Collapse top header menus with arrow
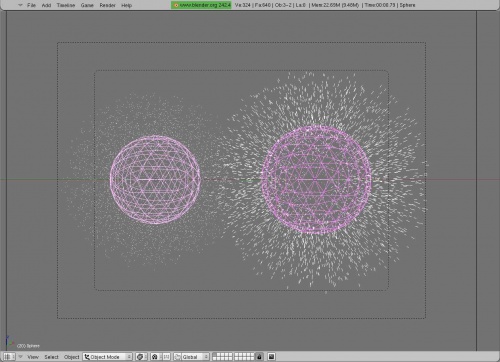Viewport: 500px width, 362px height. (x=21, y=5)
